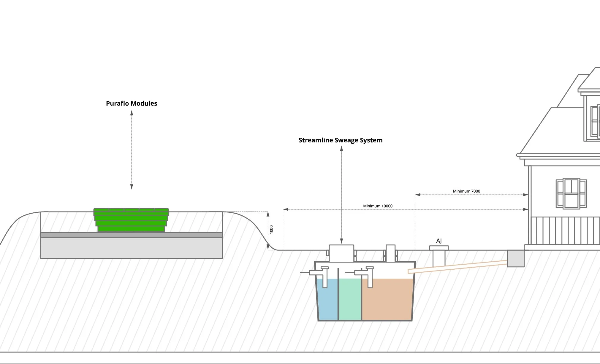
Task: Click the Minimum 10000 dimension label
Action: tap(378, 206)
